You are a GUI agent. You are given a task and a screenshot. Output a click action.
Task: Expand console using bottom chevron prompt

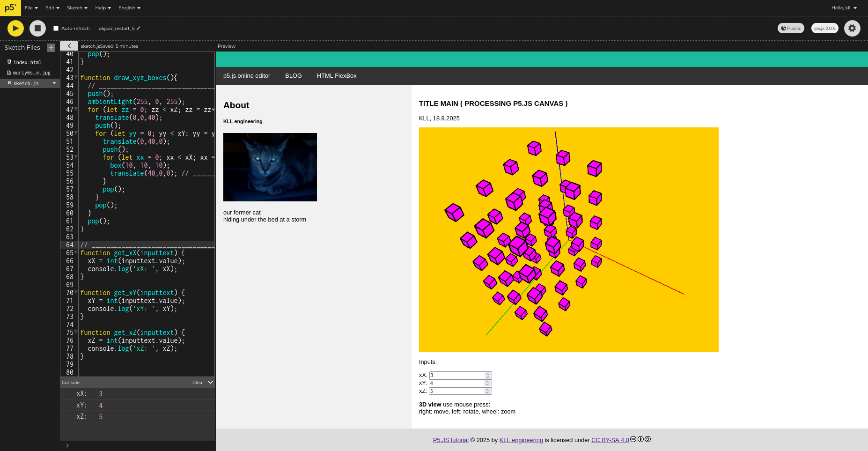pos(67,445)
